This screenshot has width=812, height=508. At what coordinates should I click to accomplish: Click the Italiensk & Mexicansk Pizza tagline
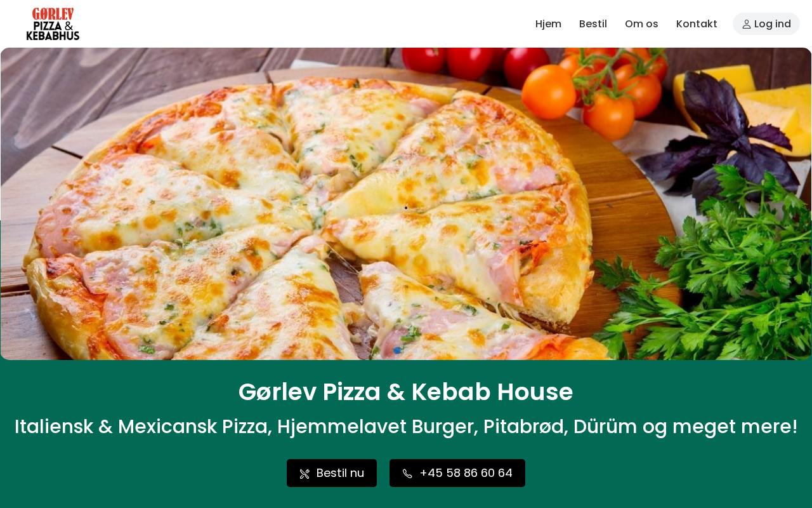pos(406,427)
